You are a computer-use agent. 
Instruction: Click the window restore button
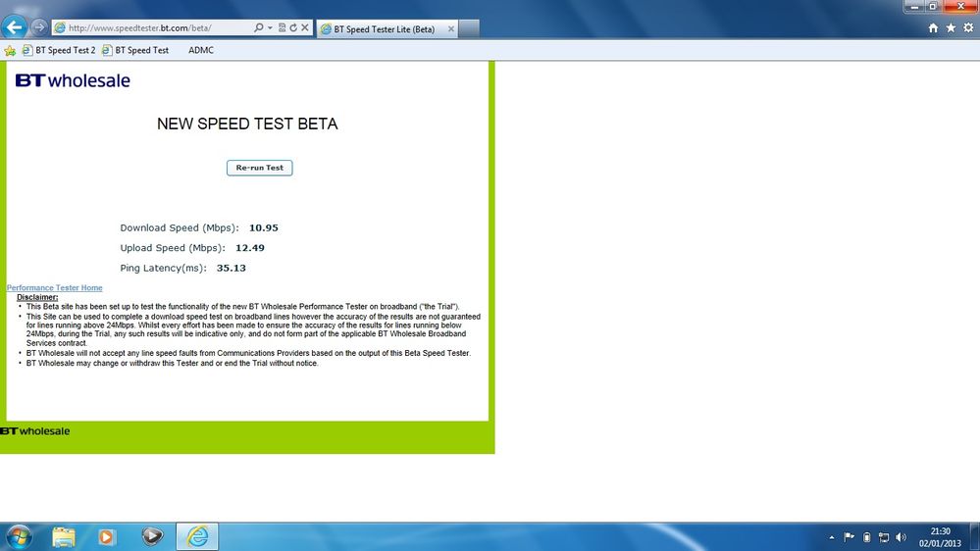click(x=933, y=6)
